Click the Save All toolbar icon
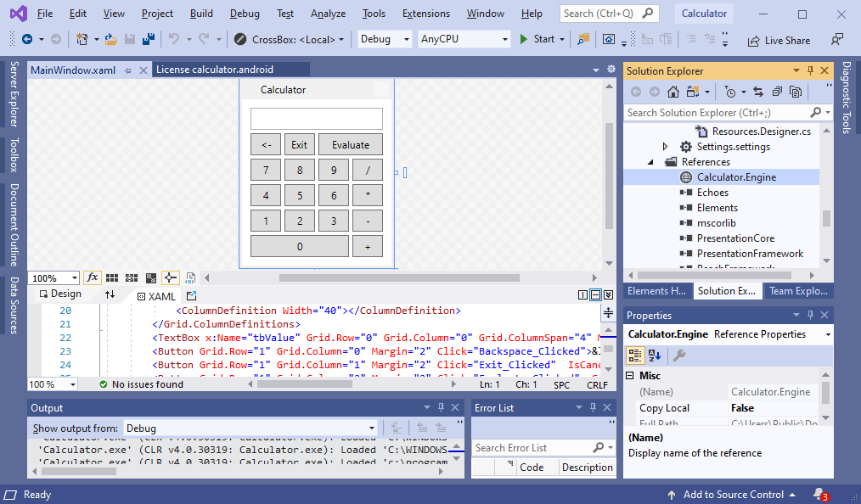 coord(149,39)
